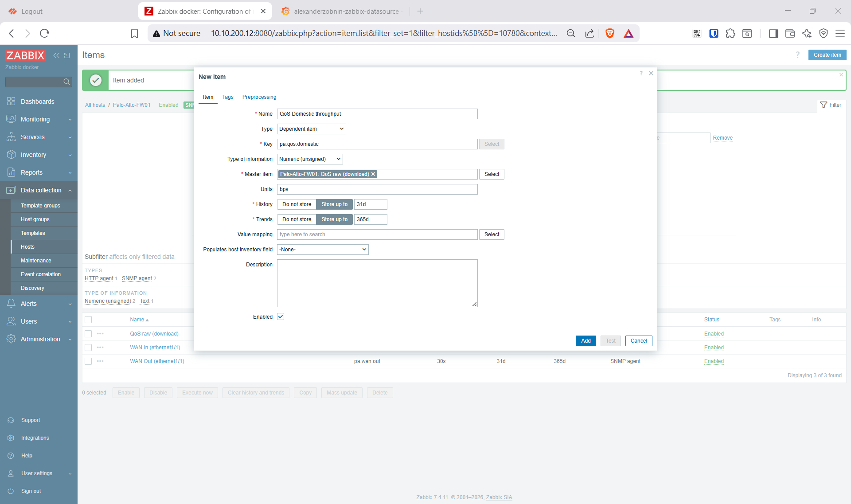Click the share page icon in address bar
The width and height of the screenshot is (851, 504).
point(589,33)
